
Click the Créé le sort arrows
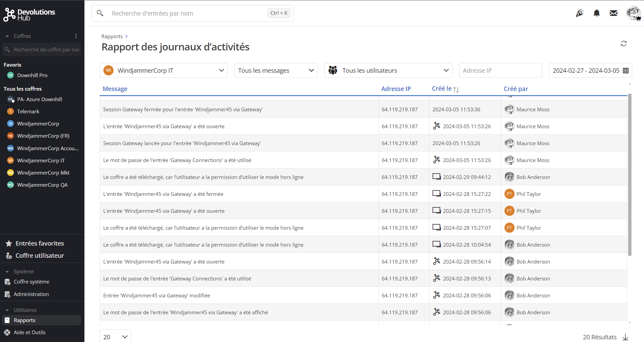coord(456,89)
